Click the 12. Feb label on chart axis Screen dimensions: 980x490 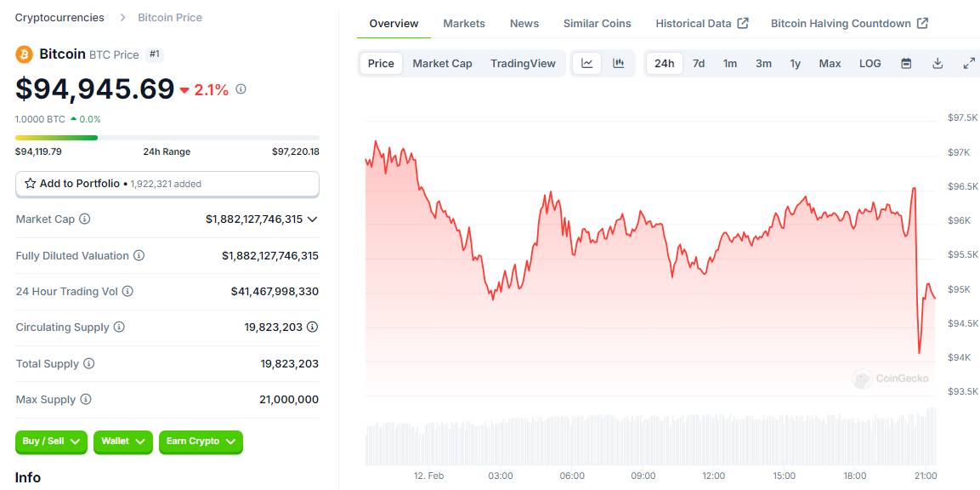428,476
